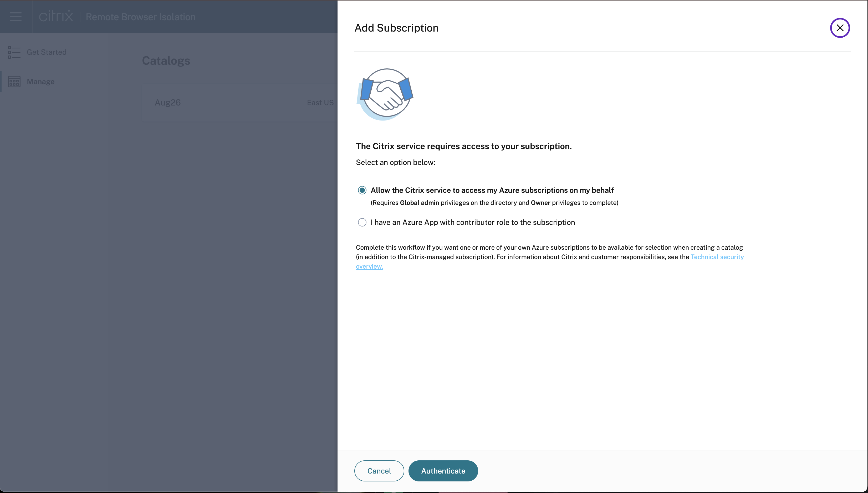Click the Catalogs heading
868x493 pixels.
point(166,61)
